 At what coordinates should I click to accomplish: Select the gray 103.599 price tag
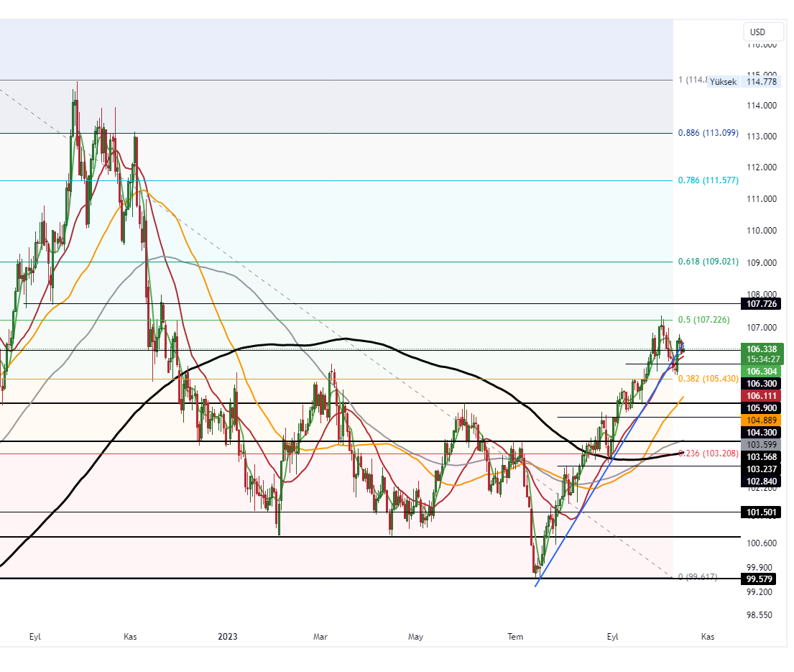(761, 445)
